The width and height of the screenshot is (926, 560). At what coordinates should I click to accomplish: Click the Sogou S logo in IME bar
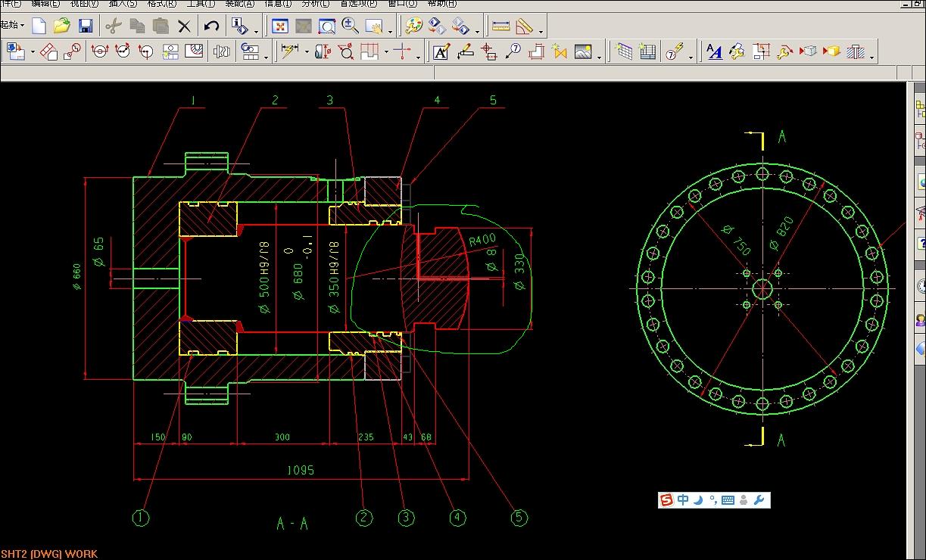(667, 500)
